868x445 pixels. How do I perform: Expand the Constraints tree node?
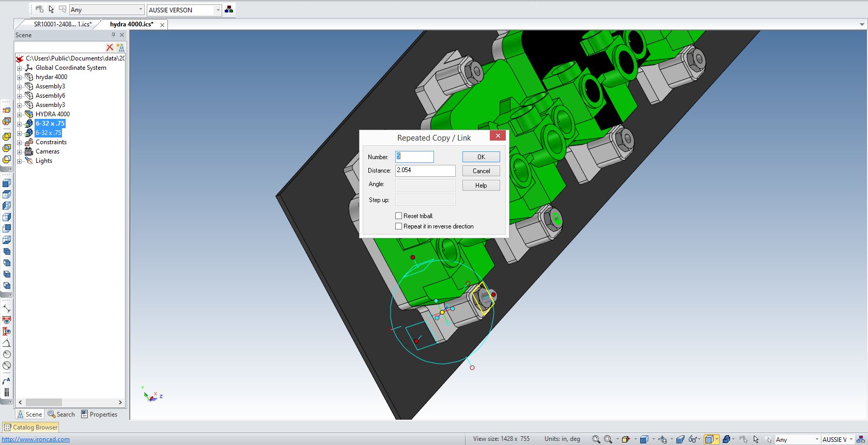coord(20,142)
